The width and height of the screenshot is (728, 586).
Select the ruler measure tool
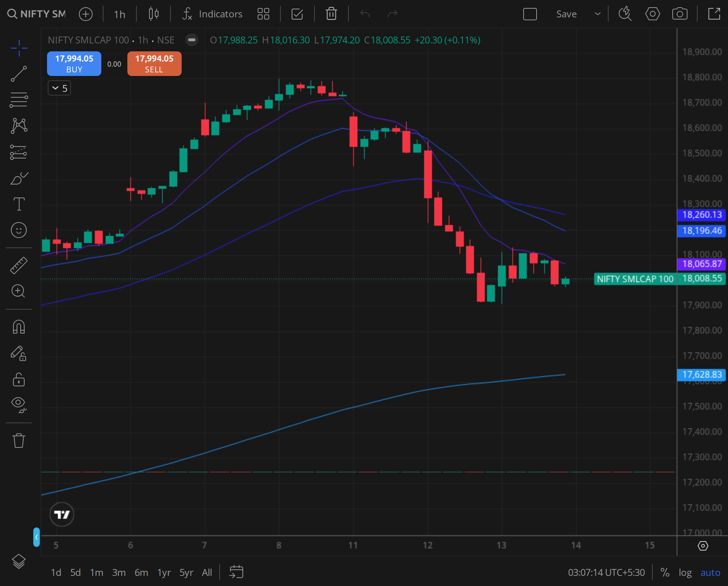point(19,265)
